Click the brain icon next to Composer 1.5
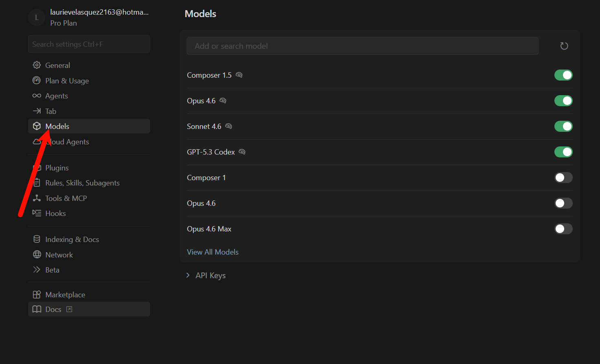600x364 pixels. pyautogui.click(x=239, y=75)
